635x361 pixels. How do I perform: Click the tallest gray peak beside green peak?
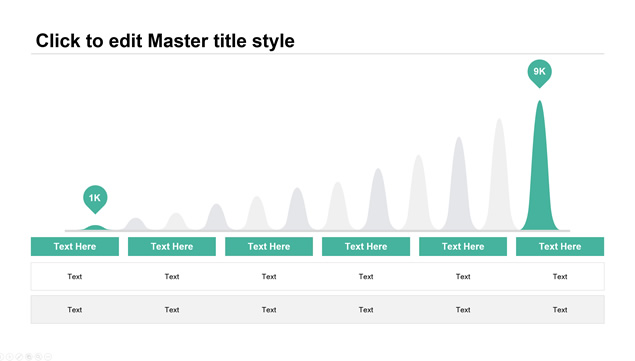click(x=499, y=174)
